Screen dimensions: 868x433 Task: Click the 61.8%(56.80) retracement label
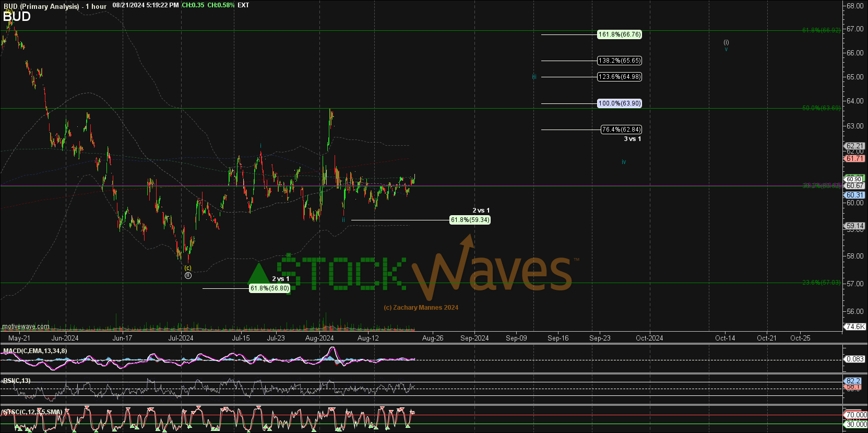269,288
